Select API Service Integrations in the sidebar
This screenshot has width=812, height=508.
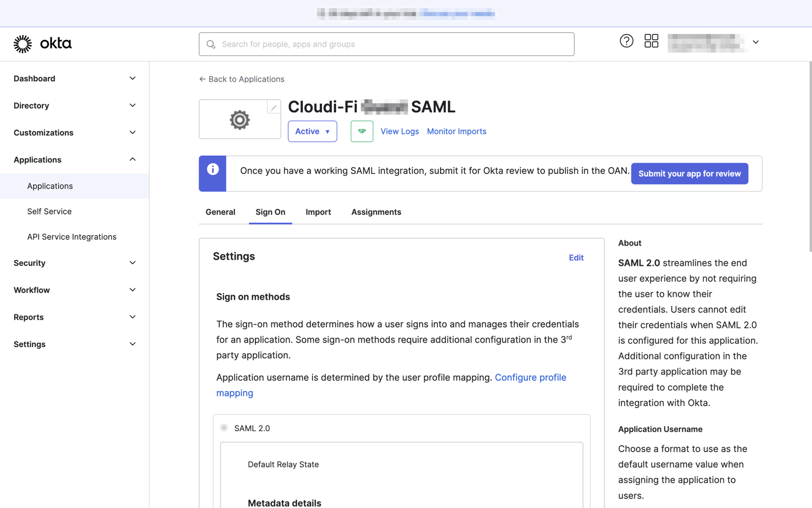coord(72,237)
